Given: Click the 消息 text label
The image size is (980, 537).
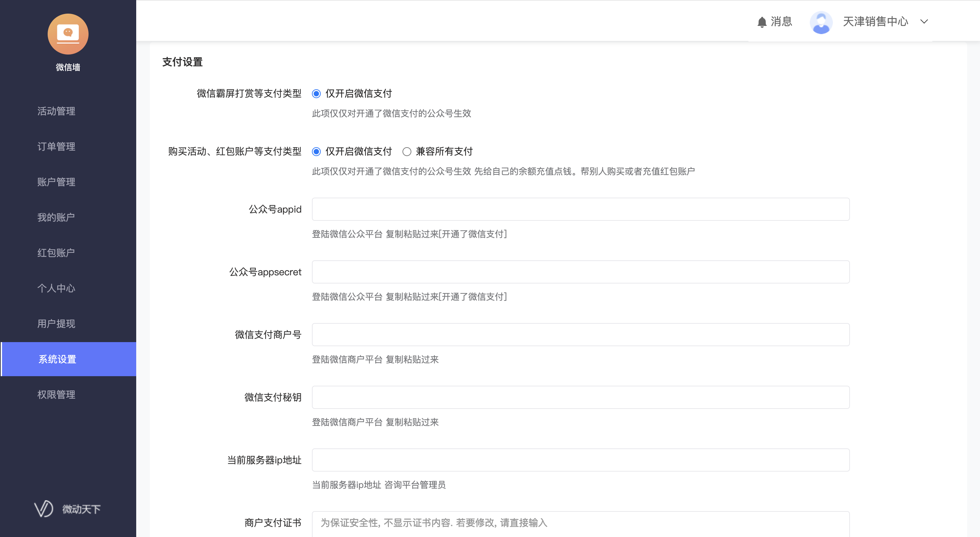Looking at the screenshot, I should tap(781, 22).
